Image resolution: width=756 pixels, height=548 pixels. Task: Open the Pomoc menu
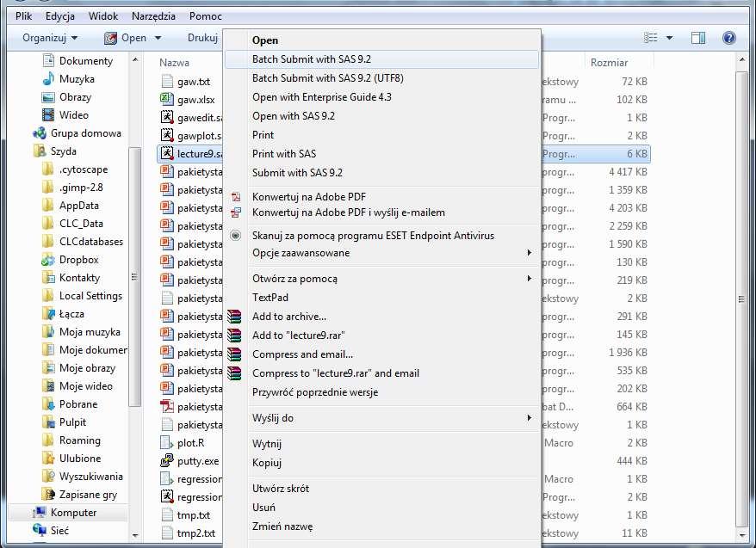206,16
